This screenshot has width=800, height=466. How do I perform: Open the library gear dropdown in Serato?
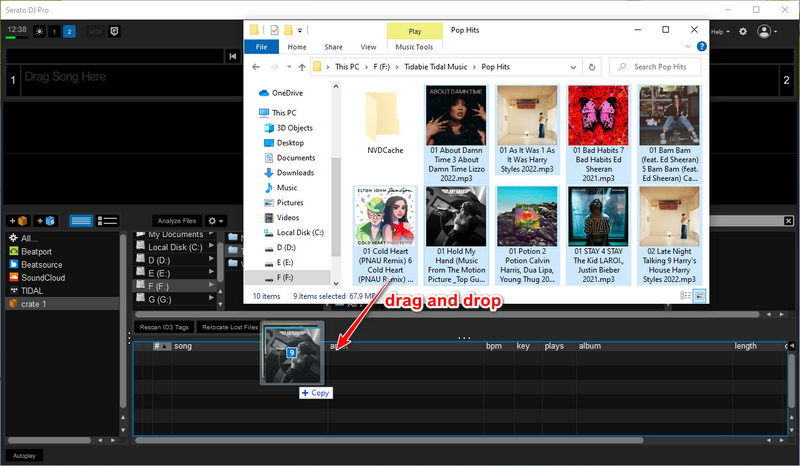tap(215, 221)
